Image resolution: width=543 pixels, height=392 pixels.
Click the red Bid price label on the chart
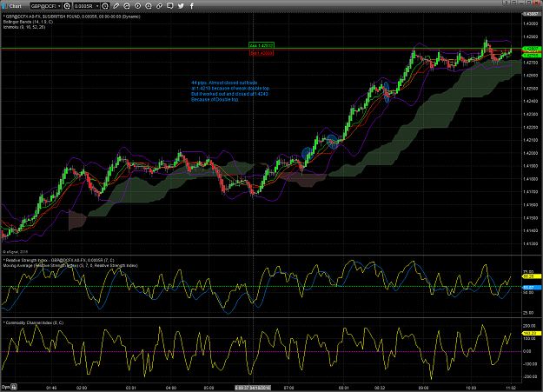[262, 53]
